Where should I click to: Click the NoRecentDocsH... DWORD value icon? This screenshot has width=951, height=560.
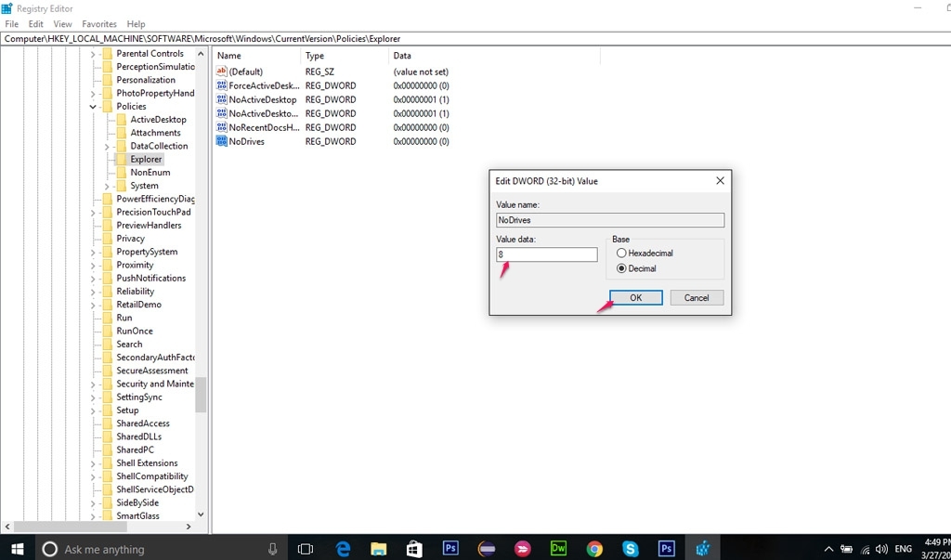(221, 127)
